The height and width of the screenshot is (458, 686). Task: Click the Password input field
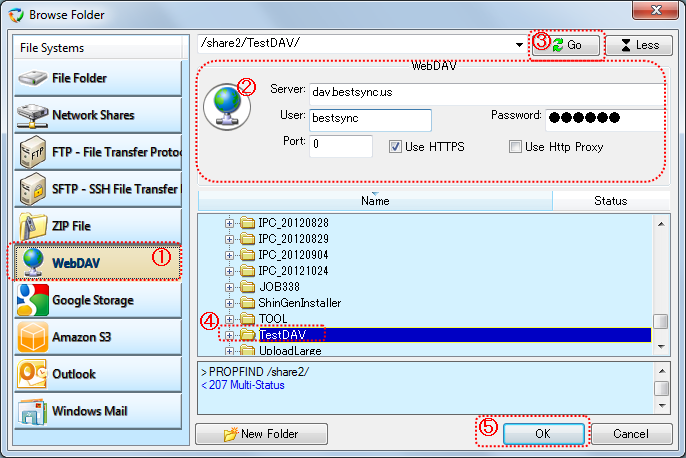pyautogui.click(x=605, y=120)
